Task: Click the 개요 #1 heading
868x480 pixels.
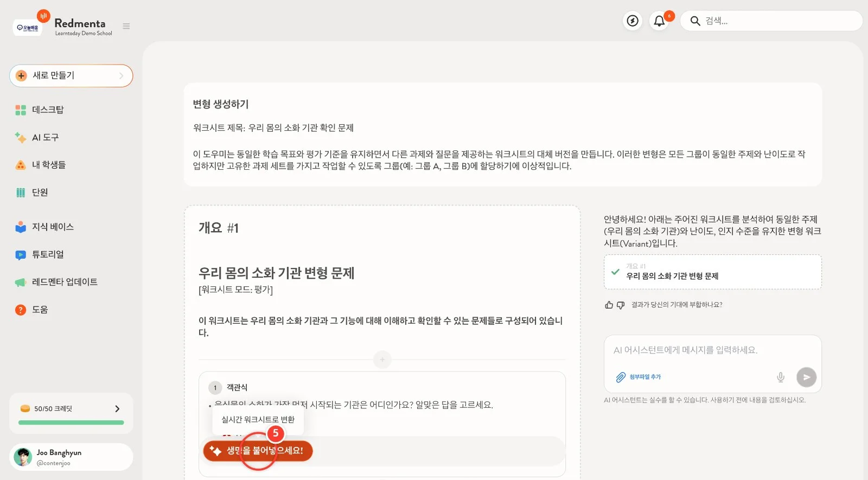Action: coord(219,228)
